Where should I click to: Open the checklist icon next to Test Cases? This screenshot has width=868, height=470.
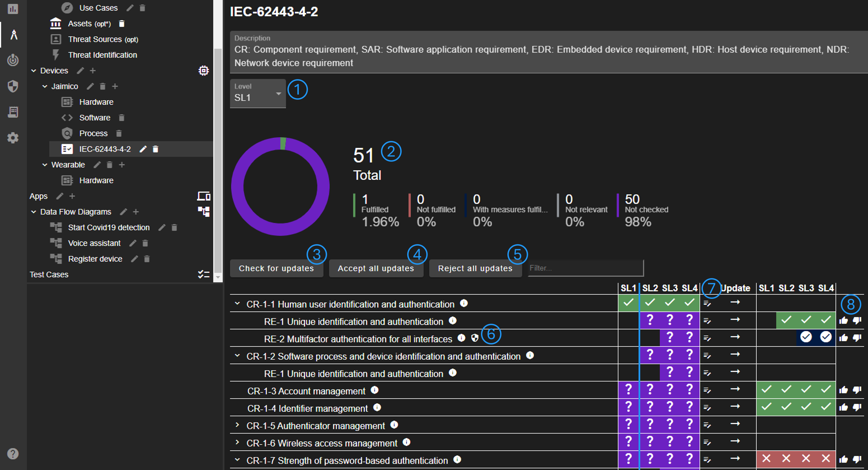(x=204, y=274)
